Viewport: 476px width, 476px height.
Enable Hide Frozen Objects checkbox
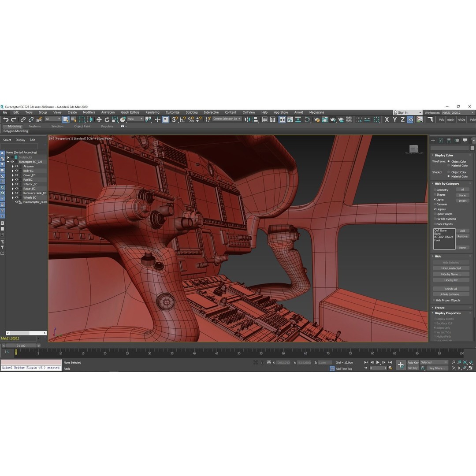click(434, 300)
